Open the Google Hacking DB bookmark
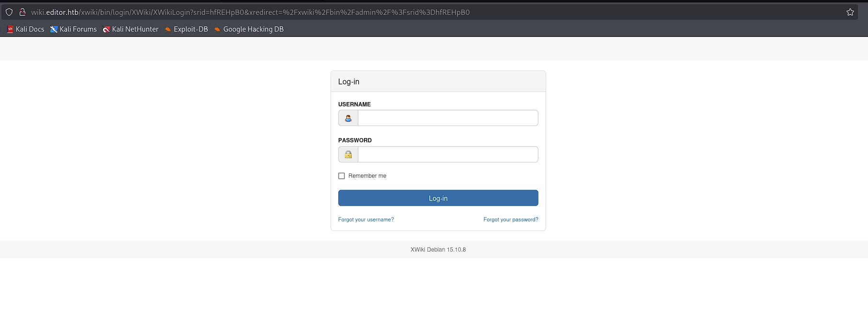 tap(249, 29)
